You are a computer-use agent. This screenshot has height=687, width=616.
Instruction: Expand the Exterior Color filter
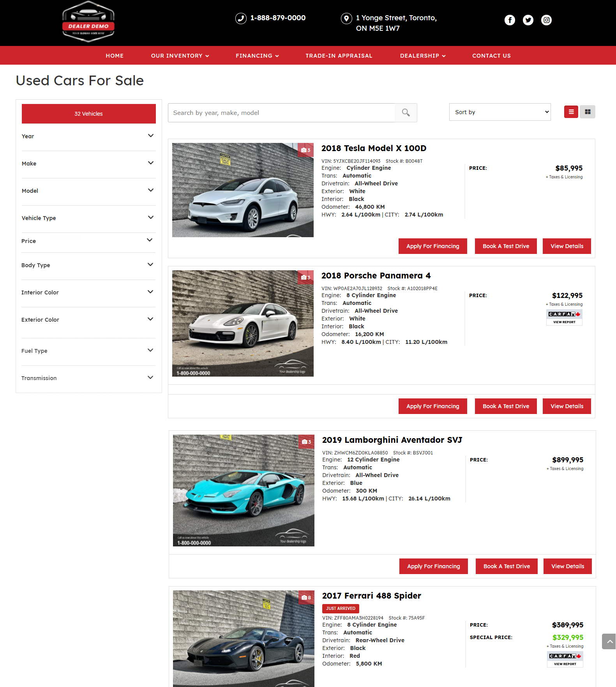coord(88,320)
